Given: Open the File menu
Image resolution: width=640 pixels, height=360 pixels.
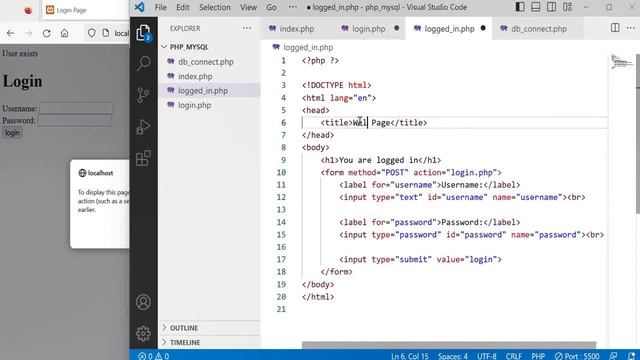Looking at the screenshot, I should (x=160, y=7).
